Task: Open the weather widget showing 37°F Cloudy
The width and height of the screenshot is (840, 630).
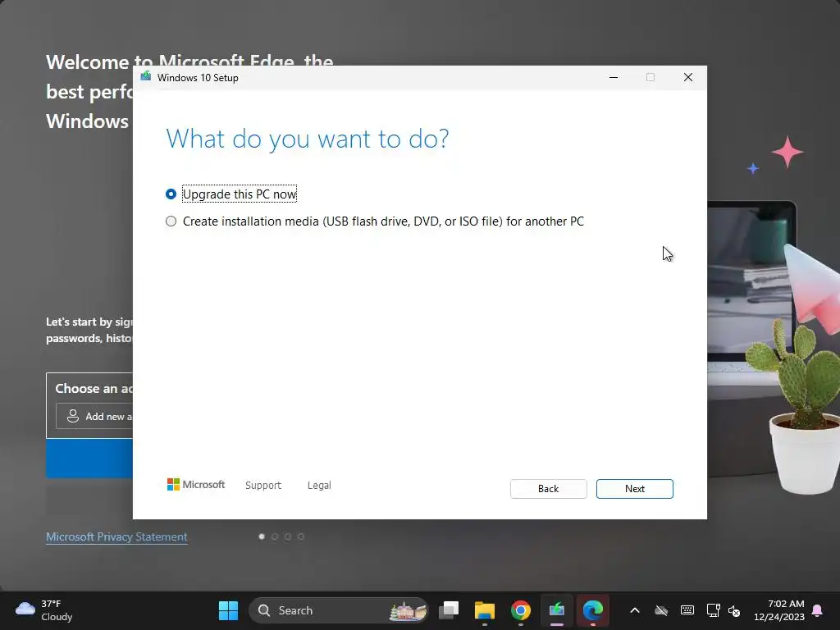Action: [44, 610]
